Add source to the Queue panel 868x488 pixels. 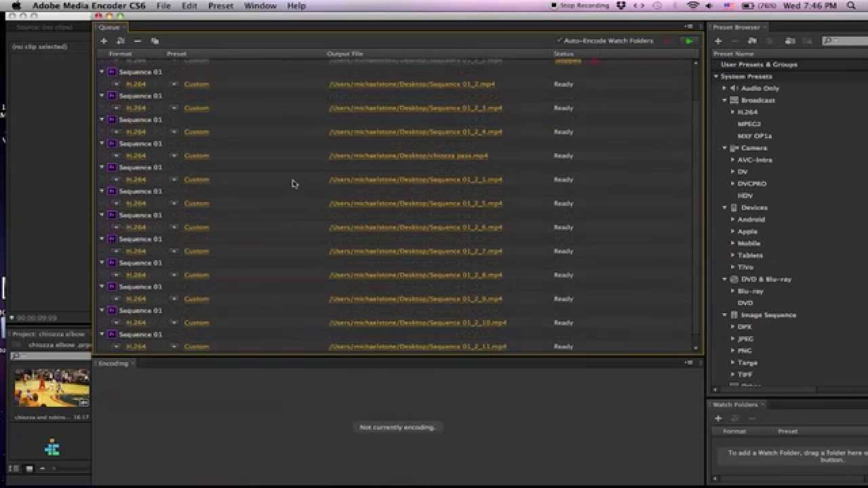[x=104, y=41]
